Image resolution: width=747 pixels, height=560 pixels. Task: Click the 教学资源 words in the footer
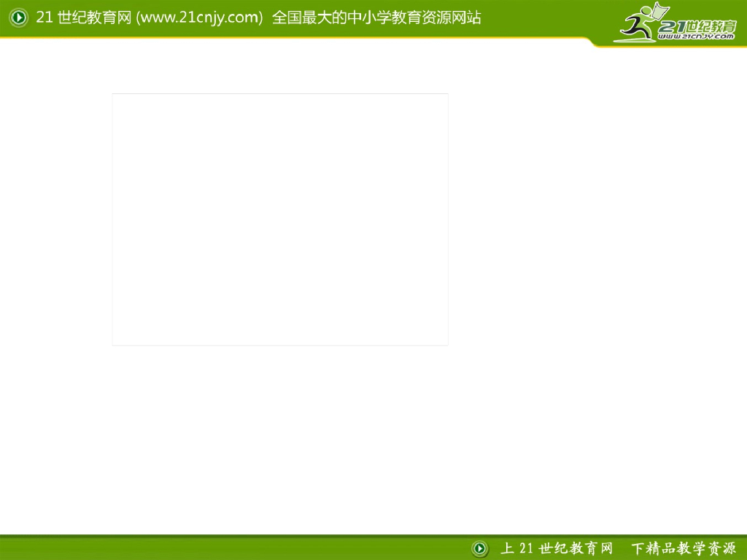click(x=706, y=548)
